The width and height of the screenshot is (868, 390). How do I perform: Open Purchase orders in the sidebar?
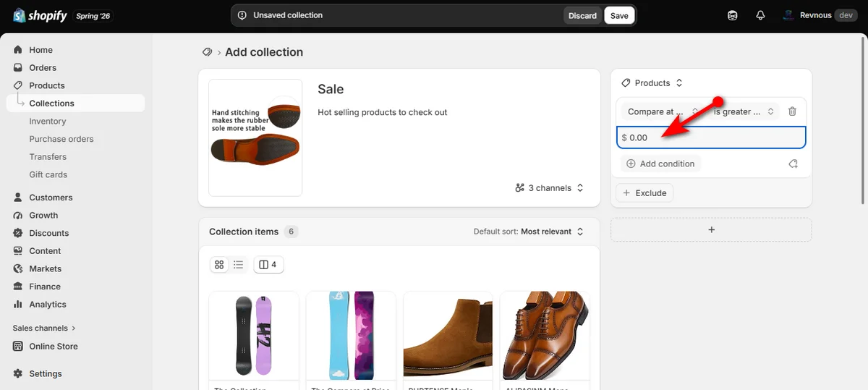pos(61,139)
